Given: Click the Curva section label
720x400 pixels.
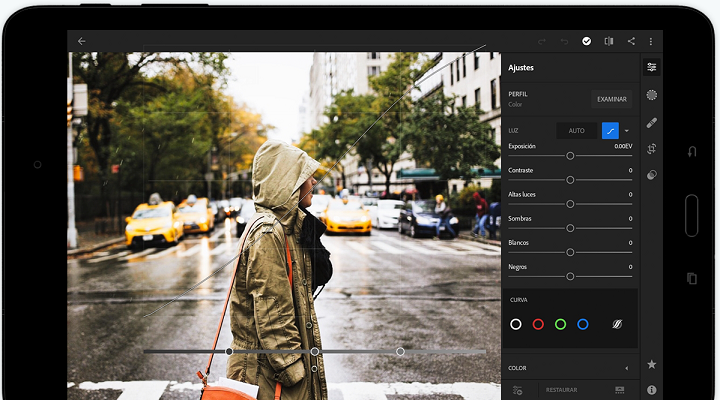Looking at the screenshot, I should pyautogui.click(x=518, y=300).
